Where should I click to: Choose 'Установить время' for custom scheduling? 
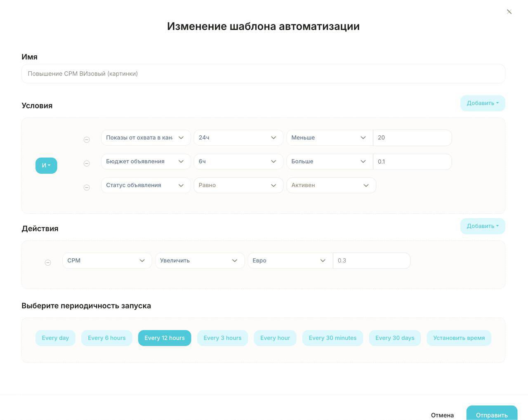(x=458, y=337)
